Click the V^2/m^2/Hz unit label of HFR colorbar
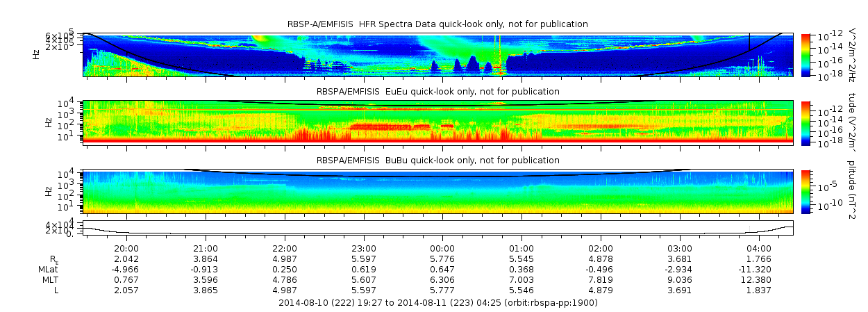Image resolution: width=868 pixels, height=312 pixels. (x=851, y=54)
